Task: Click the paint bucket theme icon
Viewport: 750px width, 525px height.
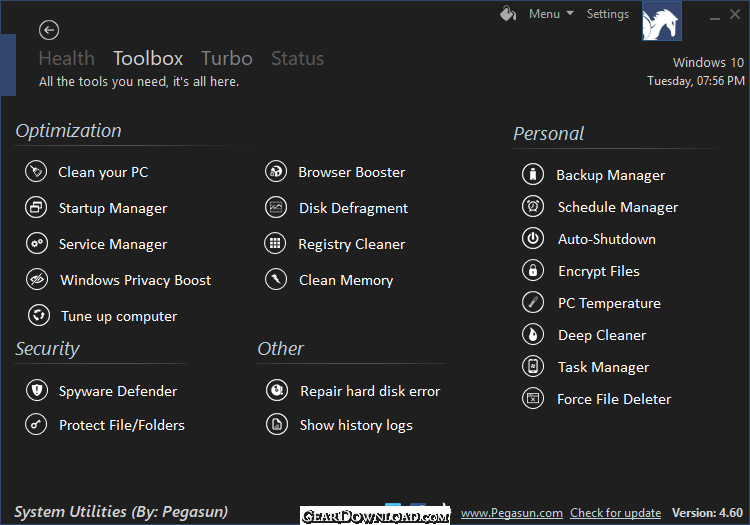Action: point(508,13)
